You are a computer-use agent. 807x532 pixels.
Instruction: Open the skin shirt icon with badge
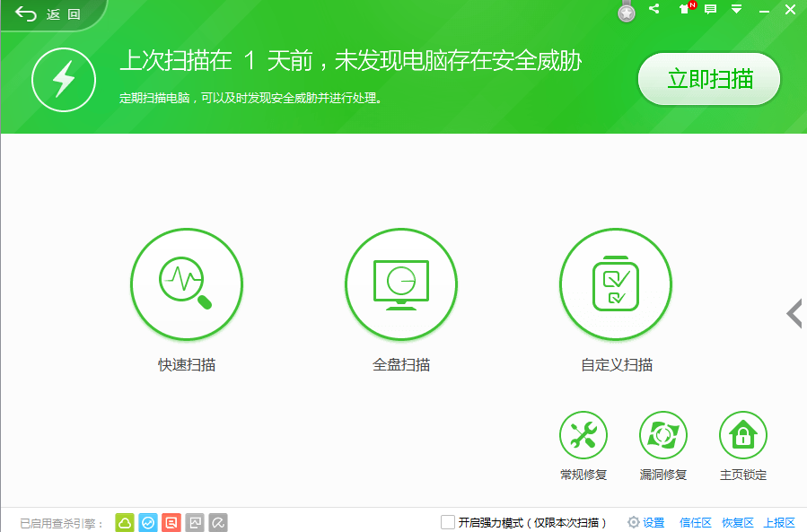[687, 8]
